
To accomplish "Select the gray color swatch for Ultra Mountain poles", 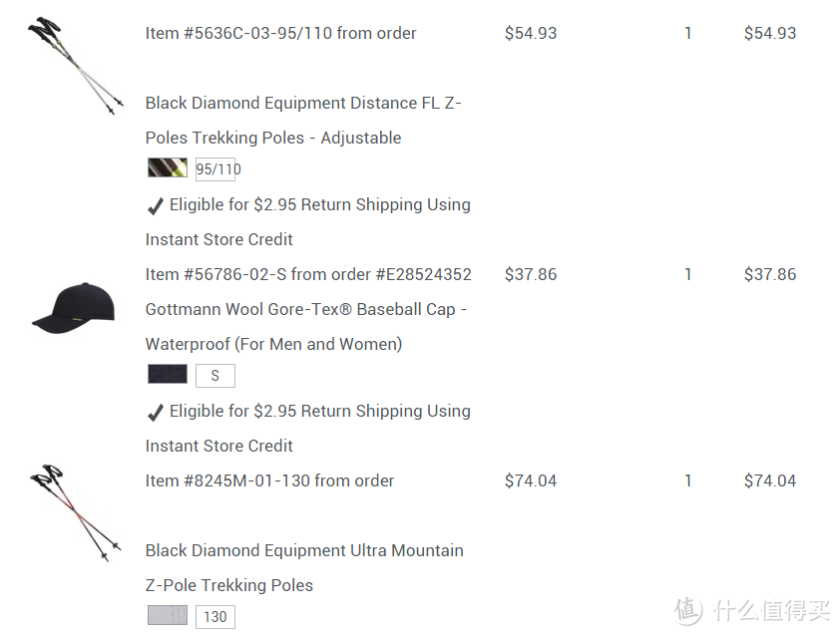I will pyautogui.click(x=168, y=616).
